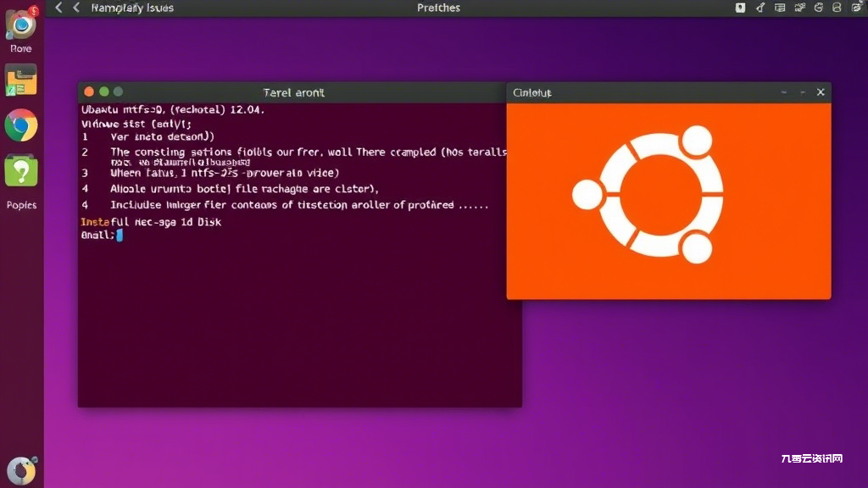The height and width of the screenshot is (488, 868).
Task: Click the dark green terminal window button
Action: [118, 91]
